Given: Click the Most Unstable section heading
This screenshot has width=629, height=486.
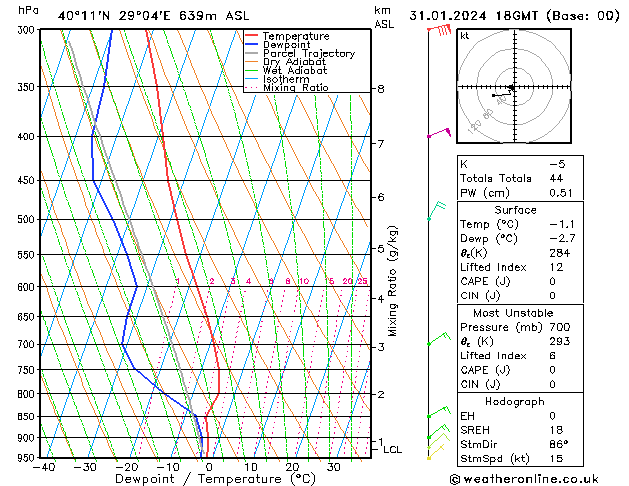Looking at the screenshot, I should tap(513, 313).
